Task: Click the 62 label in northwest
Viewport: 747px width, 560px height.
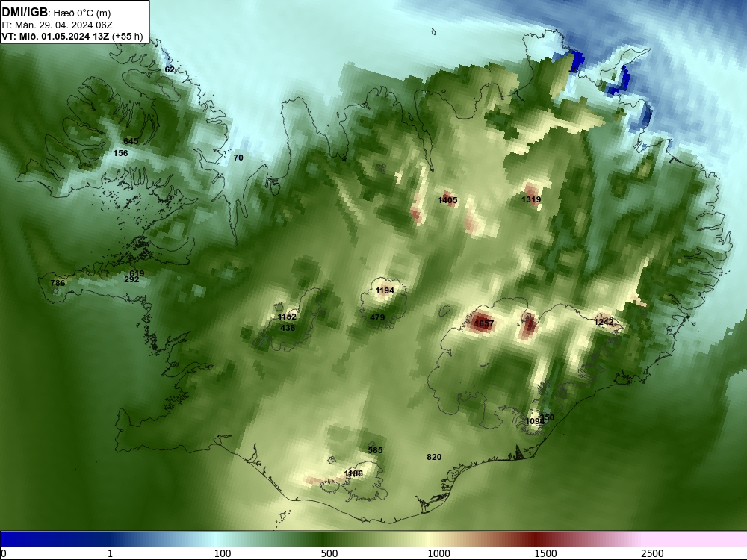Action: pos(170,69)
